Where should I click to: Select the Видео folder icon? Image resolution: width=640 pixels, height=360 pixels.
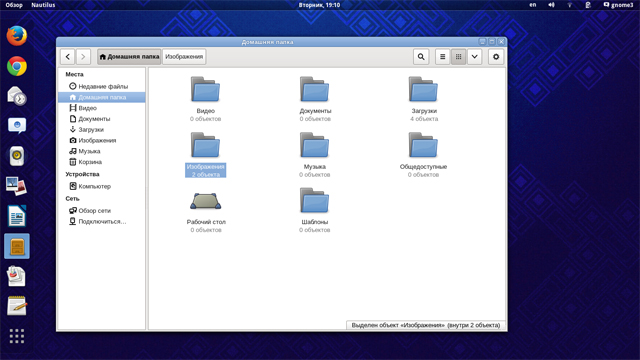(205, 89)
